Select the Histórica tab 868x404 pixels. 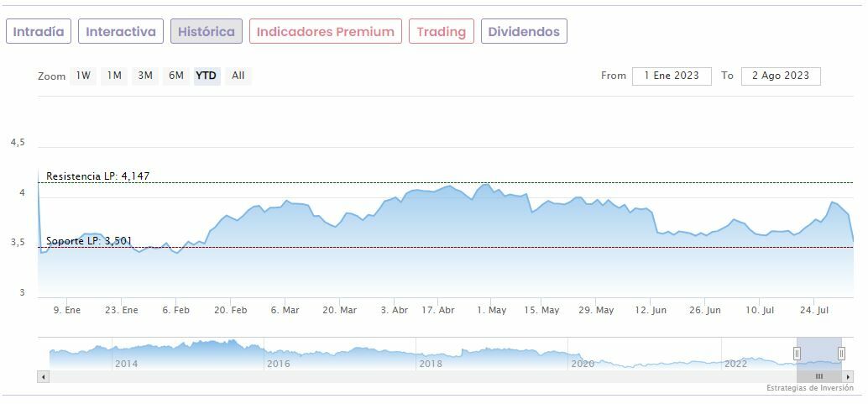207,32
